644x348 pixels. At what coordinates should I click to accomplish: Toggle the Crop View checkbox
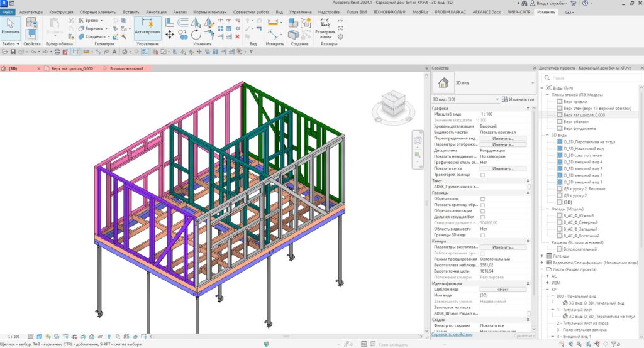tap(482, 198)
